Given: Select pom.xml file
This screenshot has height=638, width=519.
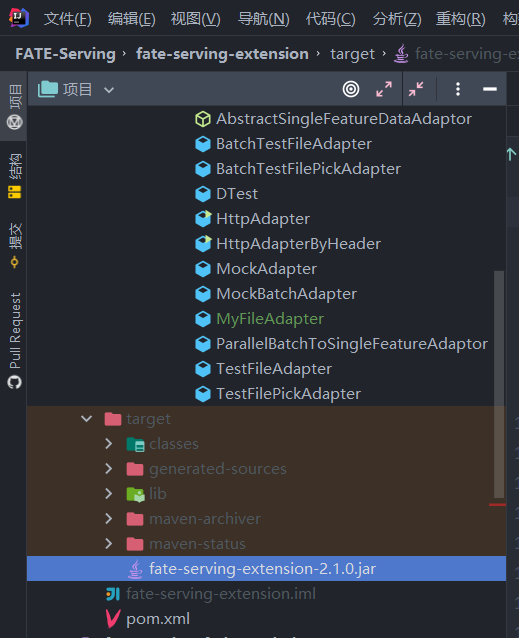Looking at the screenshot, I should tap(158, 619).
